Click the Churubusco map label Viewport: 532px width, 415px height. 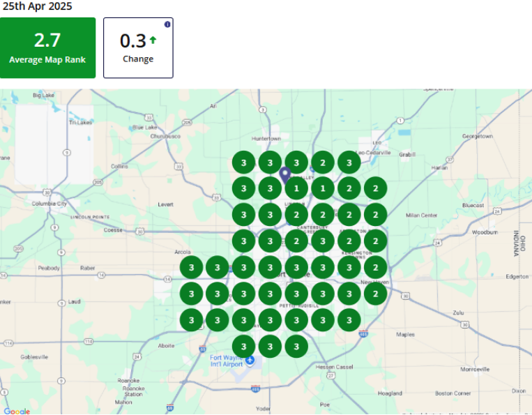[x=165, y=136]
